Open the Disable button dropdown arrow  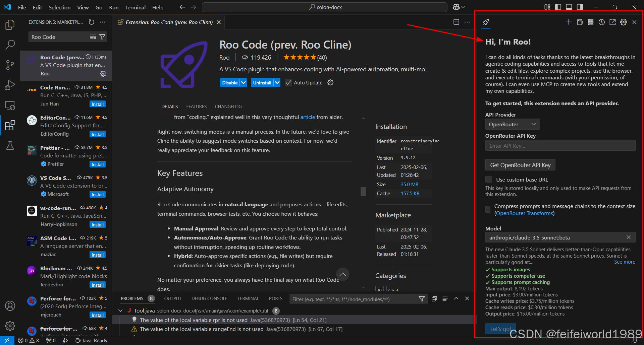[x=244, y=82]
